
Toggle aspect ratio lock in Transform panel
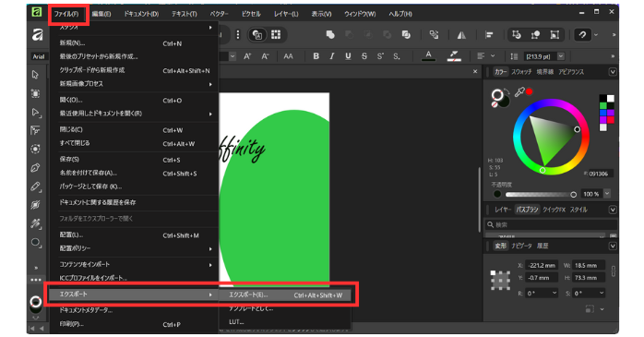614,271
